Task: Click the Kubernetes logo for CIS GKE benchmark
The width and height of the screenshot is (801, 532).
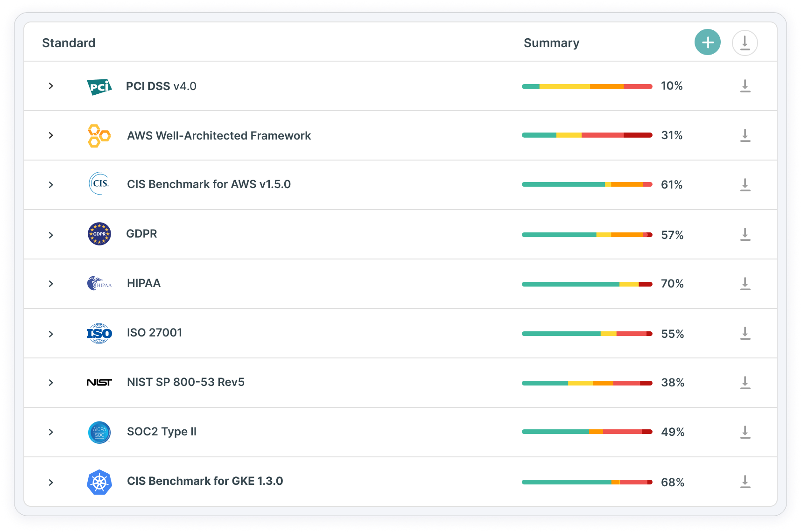Action: point(99,481)
